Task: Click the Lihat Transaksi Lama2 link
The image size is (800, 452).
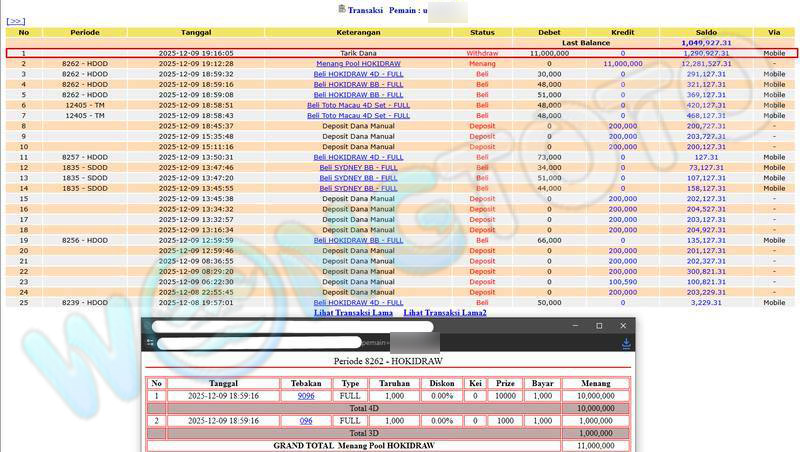Action: [x=445, y=313]
